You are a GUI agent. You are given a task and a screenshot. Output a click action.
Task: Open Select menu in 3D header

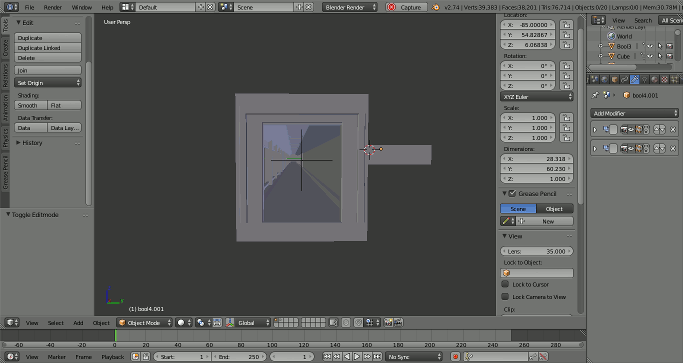tap(55, 323)
